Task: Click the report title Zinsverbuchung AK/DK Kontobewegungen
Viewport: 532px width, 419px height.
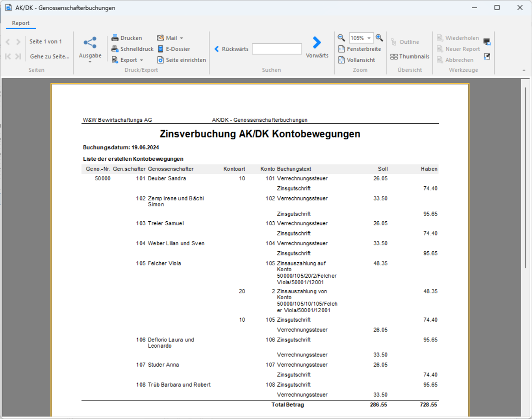Action: point(260,134)
